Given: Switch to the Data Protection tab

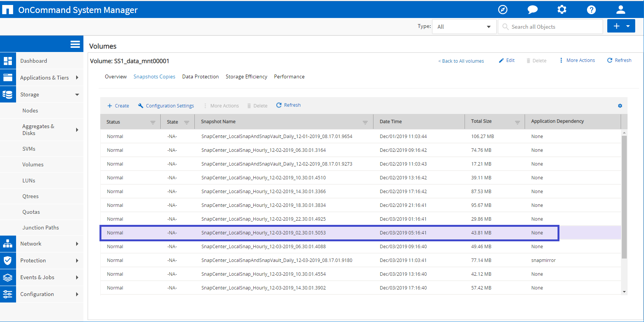Looking at the screenshot, I should click(x=200, y=76).
